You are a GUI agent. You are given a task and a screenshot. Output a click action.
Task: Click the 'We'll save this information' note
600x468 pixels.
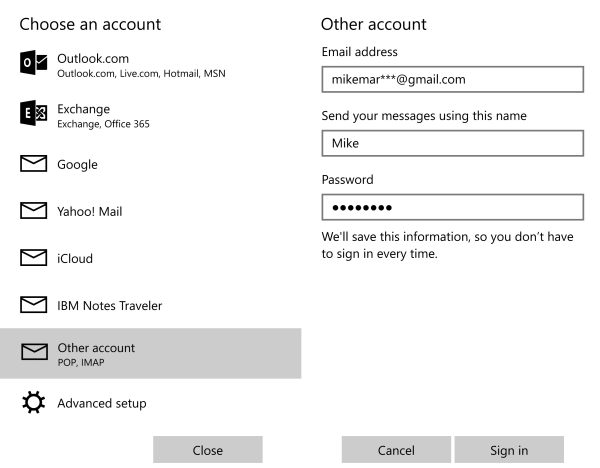(x=447, y=245)
